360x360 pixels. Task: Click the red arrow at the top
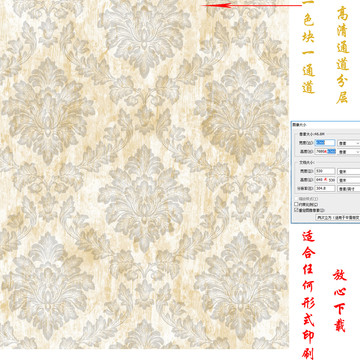pyautogui.click(x=251, y=5)
